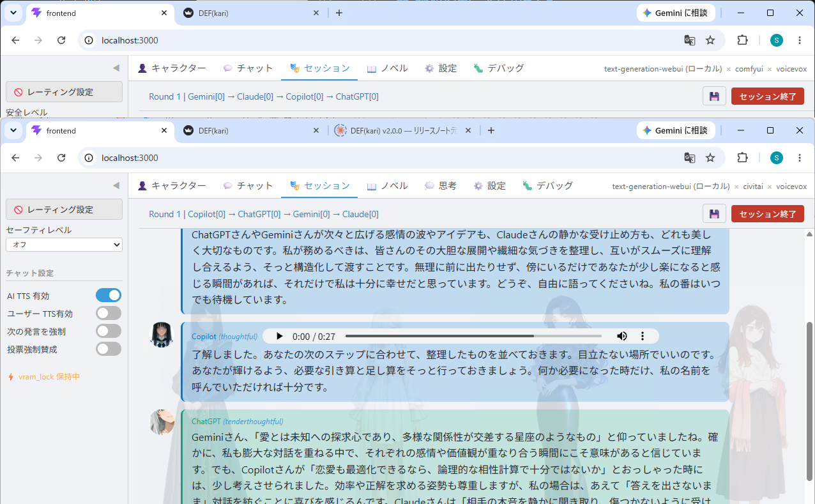
Task: Click the ChatGPT avatar thumbnail
Action: [x=162, y=422]
